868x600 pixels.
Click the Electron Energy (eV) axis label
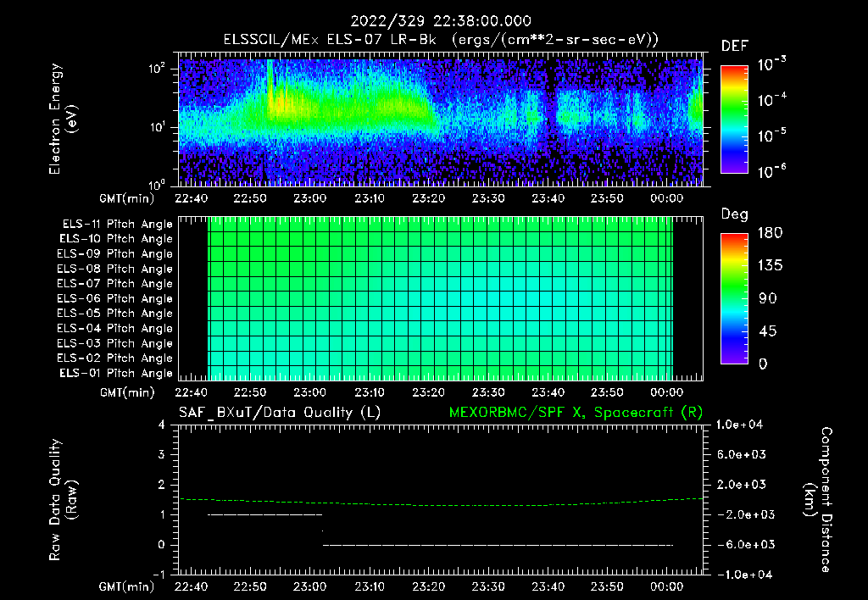point(63,119)
